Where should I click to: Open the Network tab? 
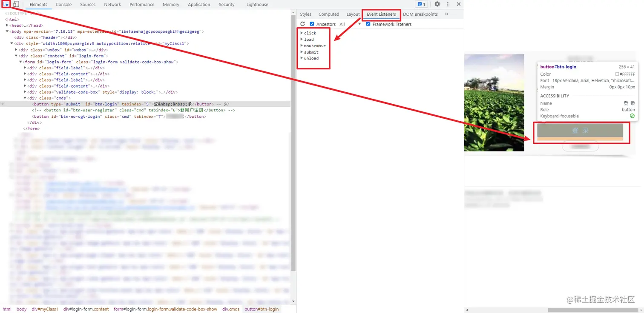(112, 4)
